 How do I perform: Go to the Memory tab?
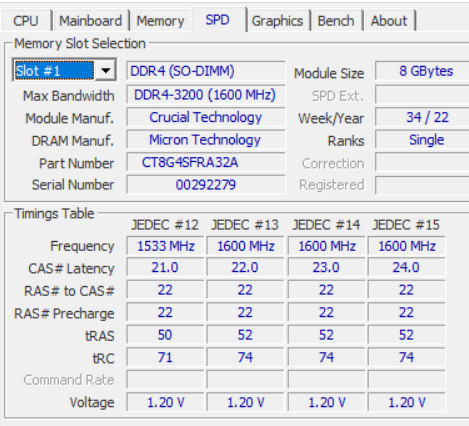pos(160,21)
